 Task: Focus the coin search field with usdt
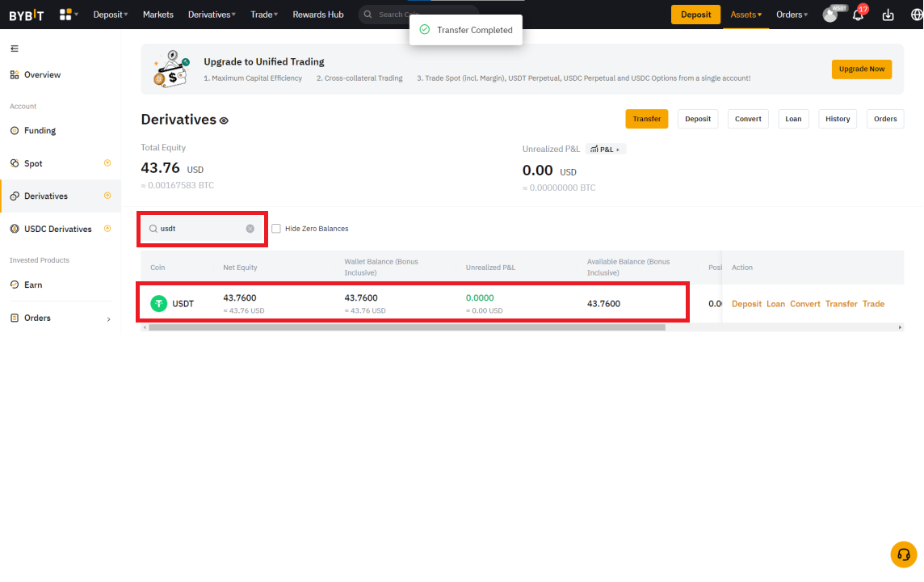[x=202, y=229]
